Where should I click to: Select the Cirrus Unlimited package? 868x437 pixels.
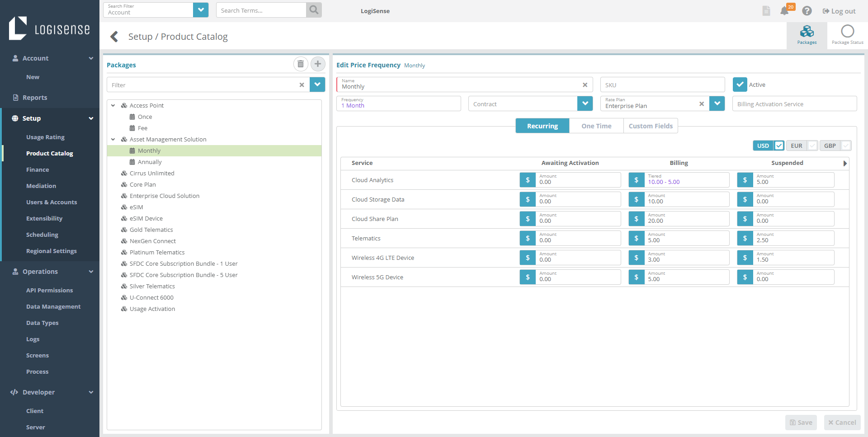click(x=152, y=173)
